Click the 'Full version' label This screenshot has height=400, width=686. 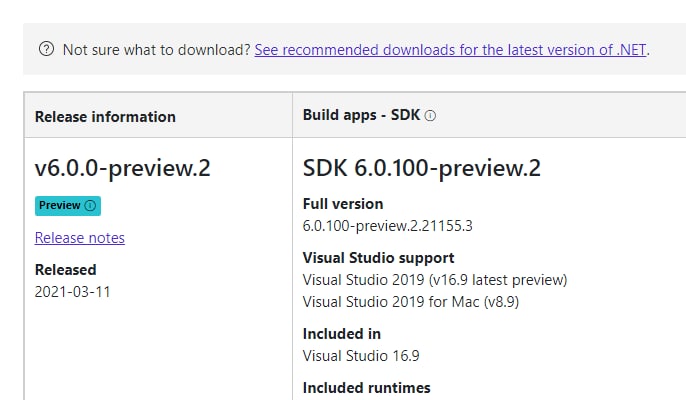pyautogui.click(x=343, y=204)
